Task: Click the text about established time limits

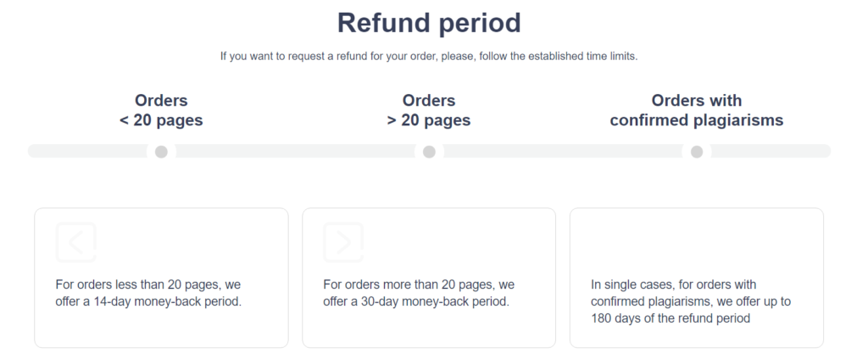Action: coord(429,57)
